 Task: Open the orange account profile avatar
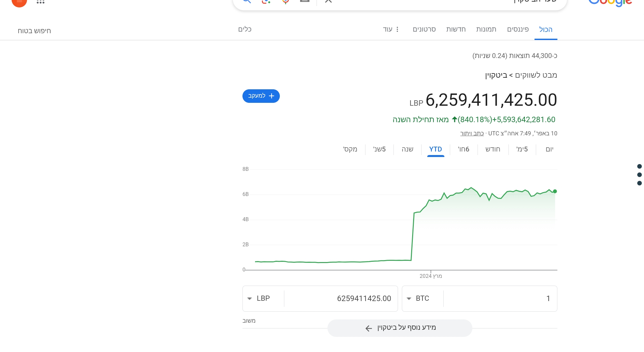pyautogui.click(x=19, y=2)
